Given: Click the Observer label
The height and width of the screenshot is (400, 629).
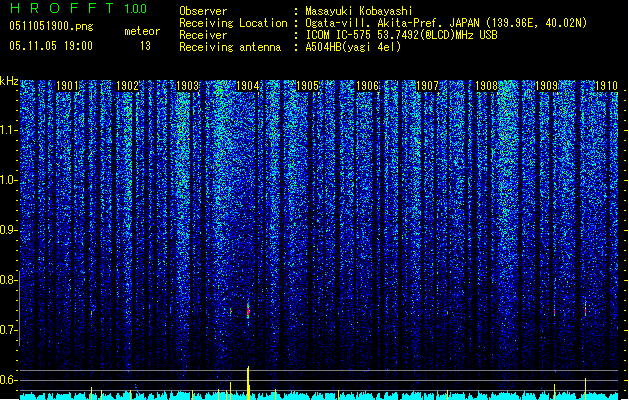Looking at the screenshot, I should pyautogui.click(x=203, y=11).
